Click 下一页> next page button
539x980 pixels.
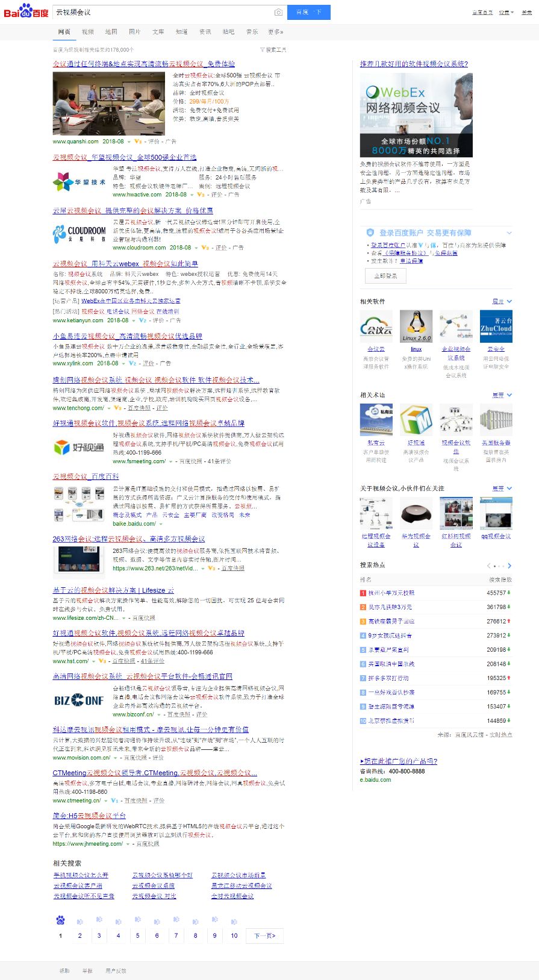264,935
